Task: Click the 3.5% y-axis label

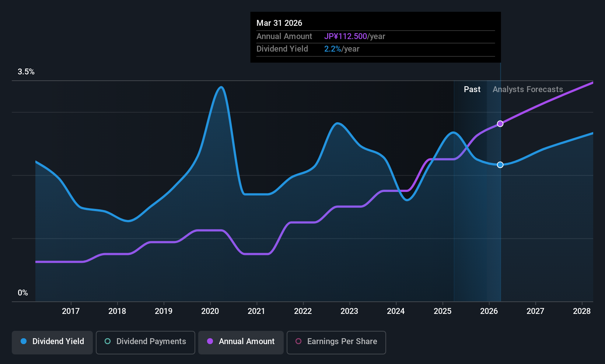Action: [26, 71]
